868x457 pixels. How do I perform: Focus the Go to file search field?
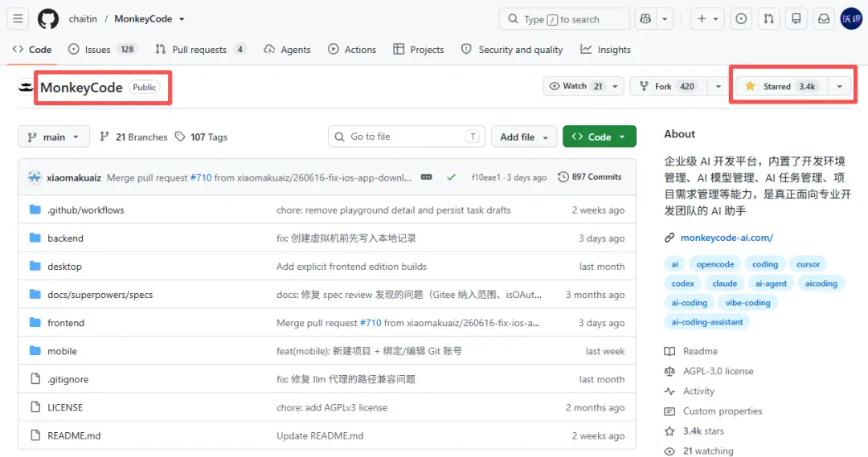pyautogui.click(x=407, y=137)
